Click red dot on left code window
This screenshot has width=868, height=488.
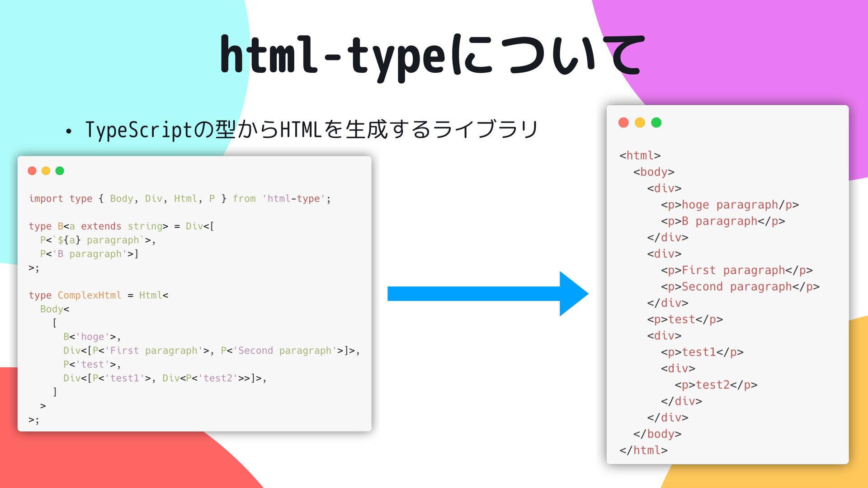[32, 171]
